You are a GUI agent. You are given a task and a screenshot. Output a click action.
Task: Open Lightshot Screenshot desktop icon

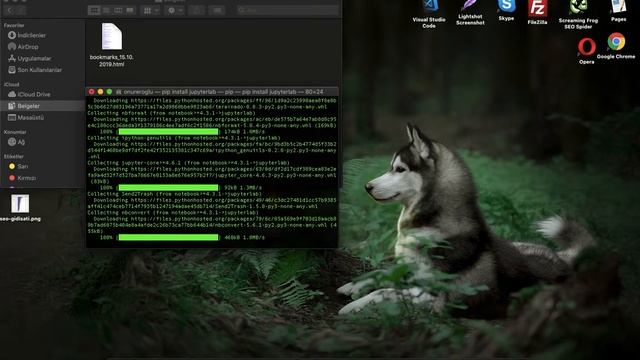tap(470, 13)
